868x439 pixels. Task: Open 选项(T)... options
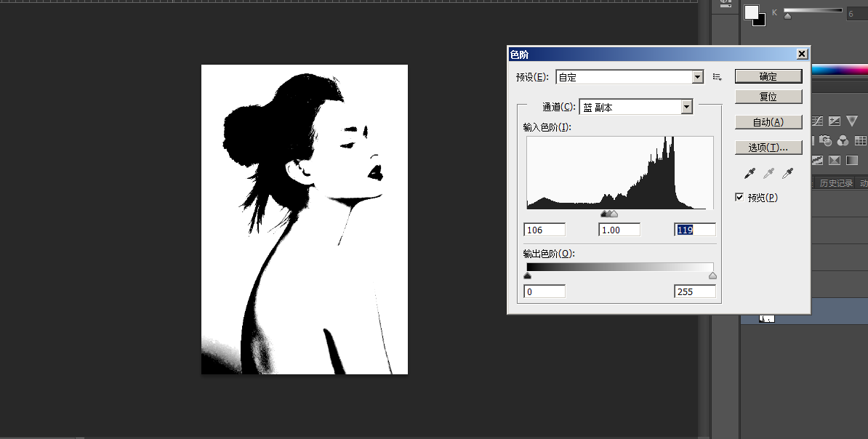pyautogui.click(x=768, y=148)
